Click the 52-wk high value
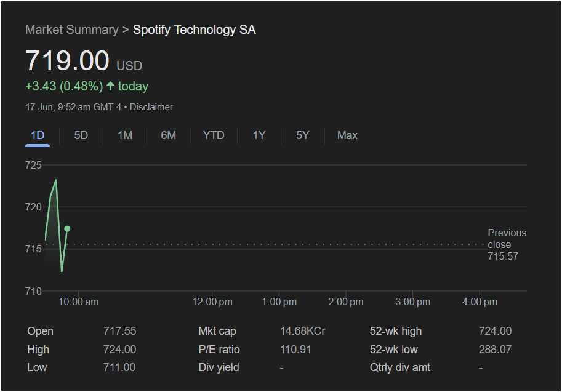Image resolution: width=562 pixels, height=392 pixels. click(495, 331)
